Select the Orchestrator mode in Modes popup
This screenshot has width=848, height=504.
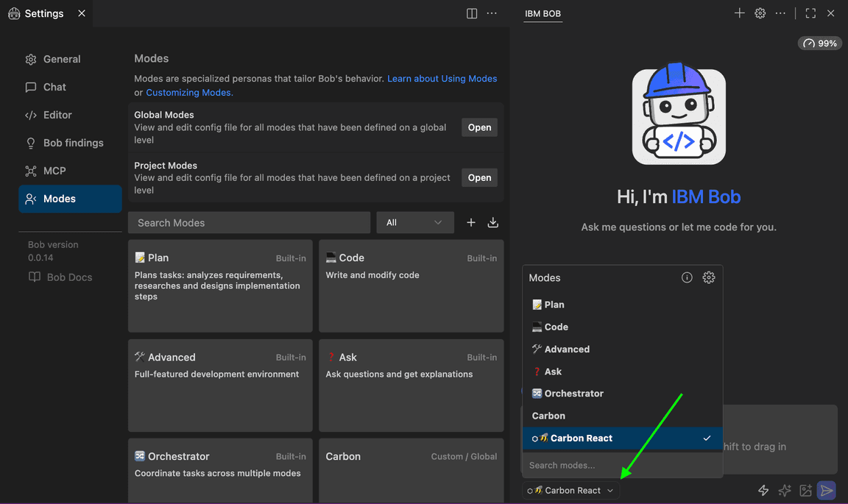(573, 393)
